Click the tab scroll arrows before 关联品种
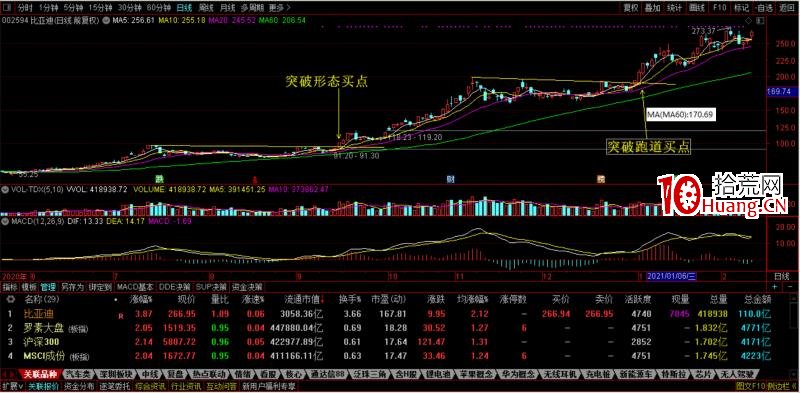 (x=10, y=374)
